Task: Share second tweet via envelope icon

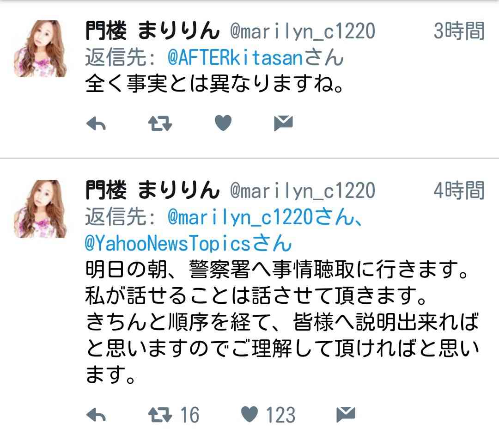Action: pos(346,414)
